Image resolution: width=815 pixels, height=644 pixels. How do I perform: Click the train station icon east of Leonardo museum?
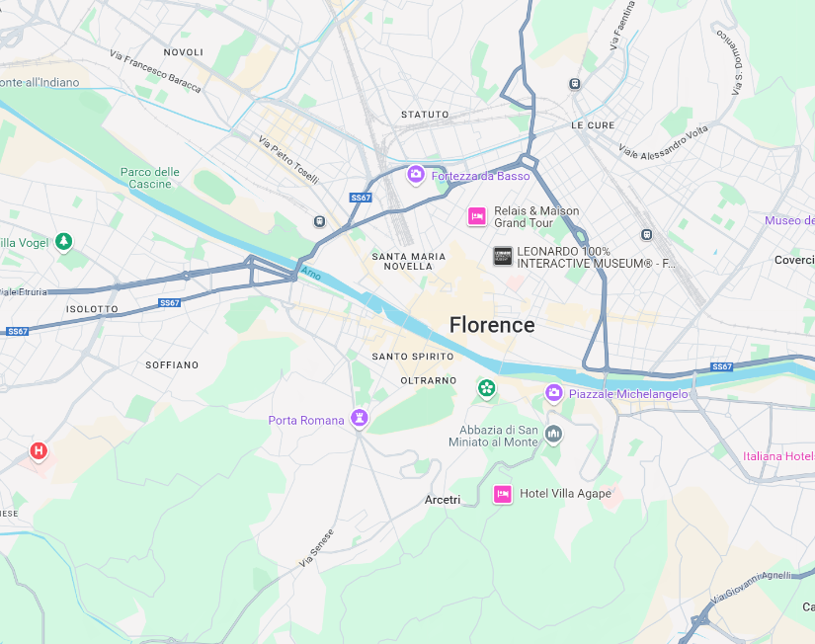click(x=647, y=235)
